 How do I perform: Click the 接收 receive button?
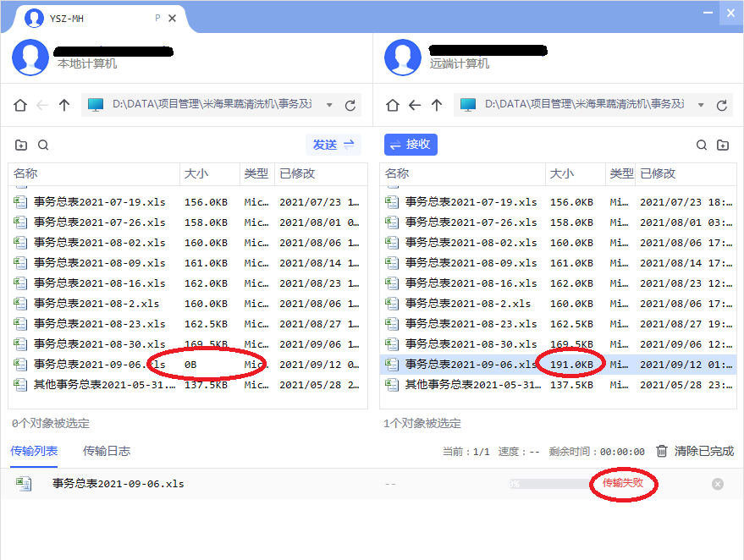[x=411, y=145]
